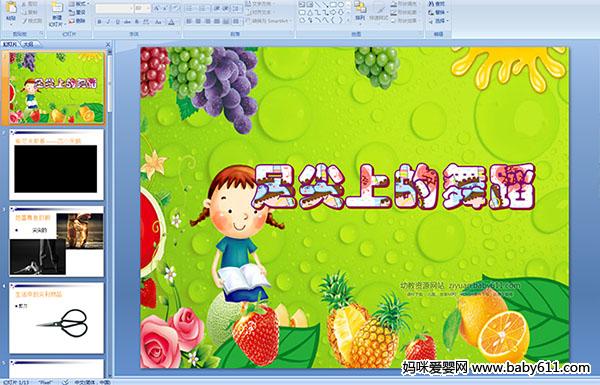Viewport: 600px width, 385px height.
Task: Open the font size dropdown
Action: pos(148,8)
